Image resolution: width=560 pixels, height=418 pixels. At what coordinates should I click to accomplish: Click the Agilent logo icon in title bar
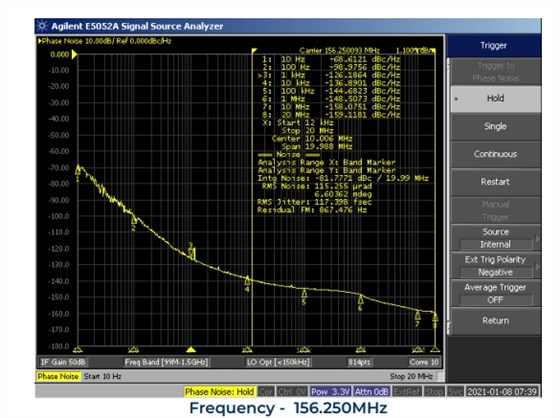pyautogui.click(x=42, y=26)
